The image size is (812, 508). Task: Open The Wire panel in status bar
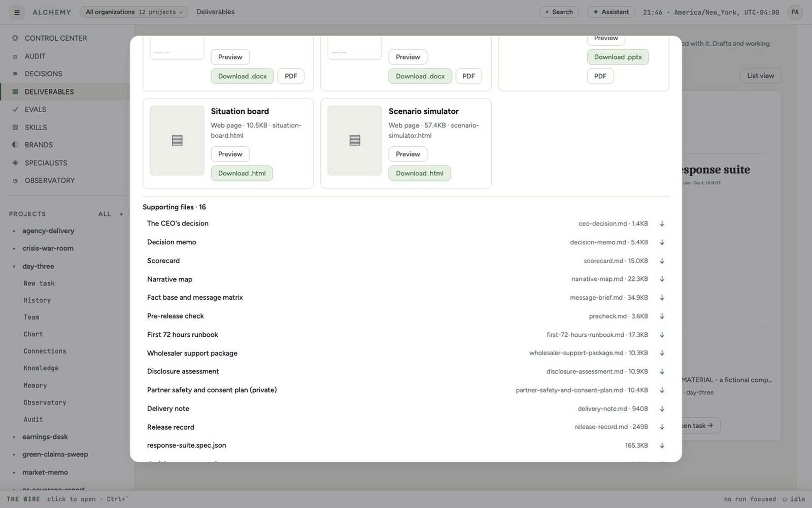click(67, 499)
